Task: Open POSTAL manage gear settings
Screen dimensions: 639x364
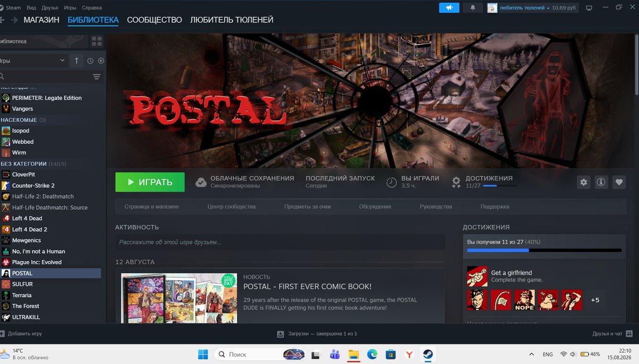Action: (x=584, y=182)
